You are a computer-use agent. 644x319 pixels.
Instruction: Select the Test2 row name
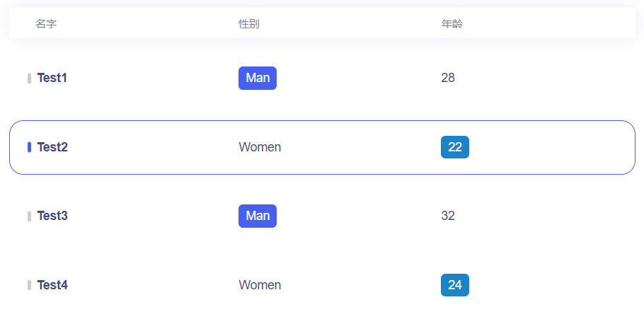(52, 147)
